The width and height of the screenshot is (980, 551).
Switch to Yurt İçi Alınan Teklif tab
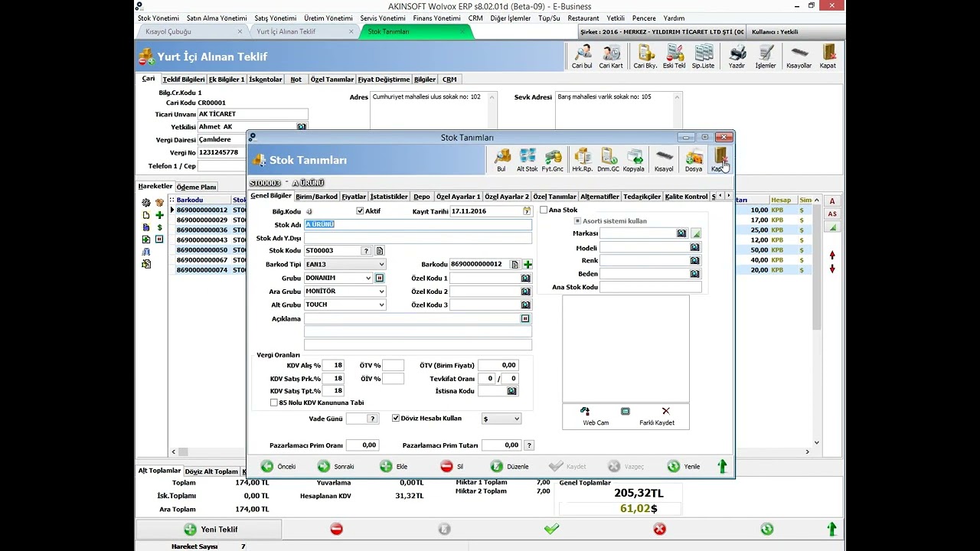286,31
